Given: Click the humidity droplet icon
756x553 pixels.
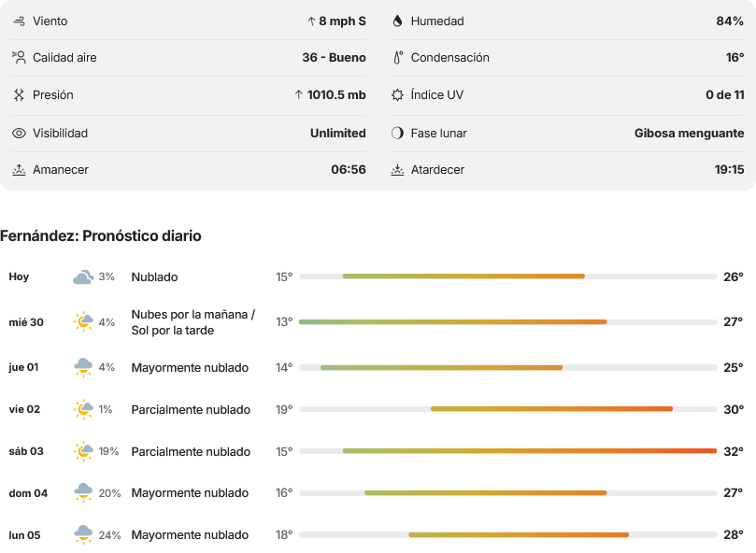Looking at the screenshot, I should tap(397, 21).
